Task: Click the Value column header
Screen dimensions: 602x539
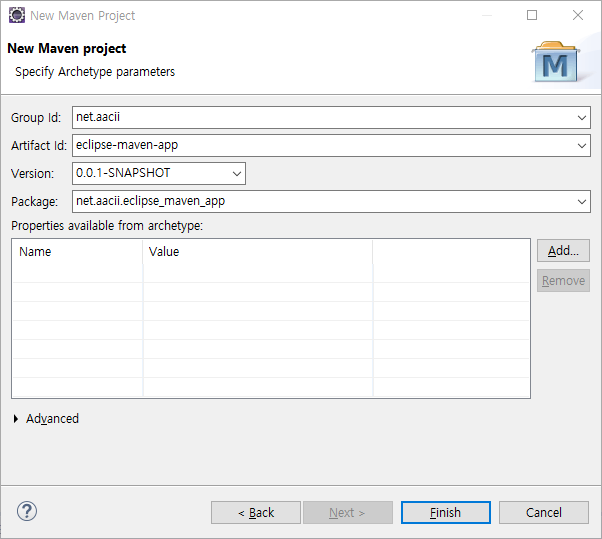Action: click(257, 252)
